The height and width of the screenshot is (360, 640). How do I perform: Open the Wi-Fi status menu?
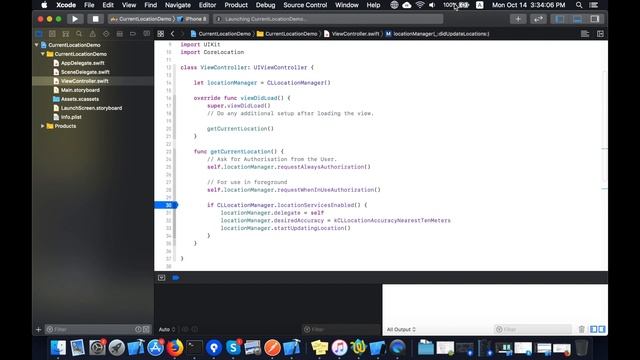click(x=420, y=5)
